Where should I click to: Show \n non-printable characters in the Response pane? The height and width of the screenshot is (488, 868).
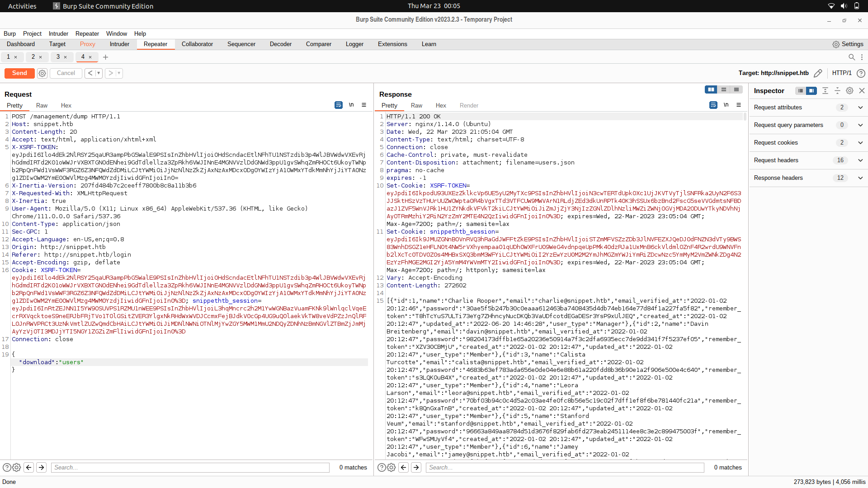pyautogui.click(x=726, y=105)
